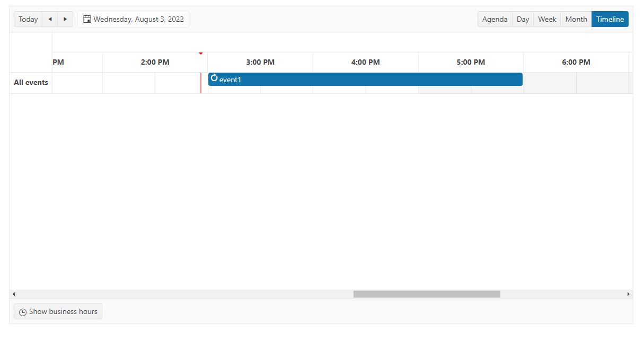Switch to the Week view
Screen dimensions: 644x340
pos(547,19)
